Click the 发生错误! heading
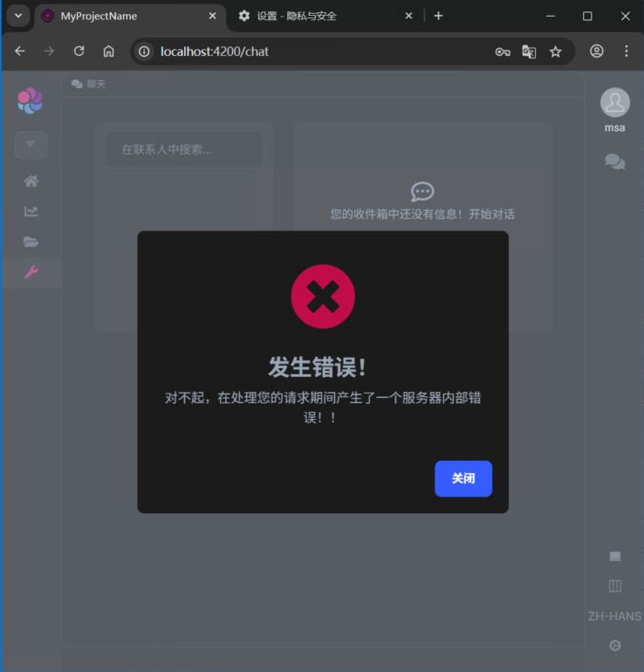Viewport: 644px width, 672px height. tap(318, 367)
